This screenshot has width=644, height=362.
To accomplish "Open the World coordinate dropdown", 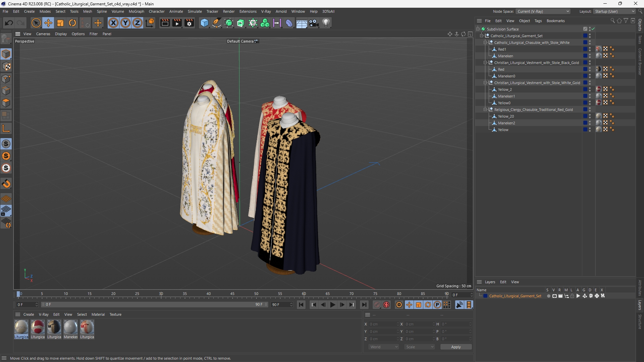I will point(384,347).
